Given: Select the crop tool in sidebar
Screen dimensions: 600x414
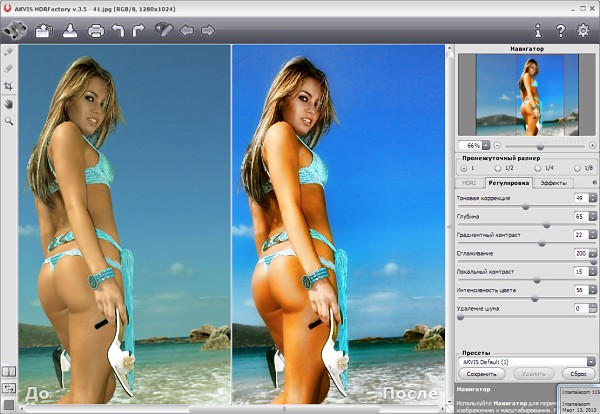Looking at the screenshot, I should 9,86.
